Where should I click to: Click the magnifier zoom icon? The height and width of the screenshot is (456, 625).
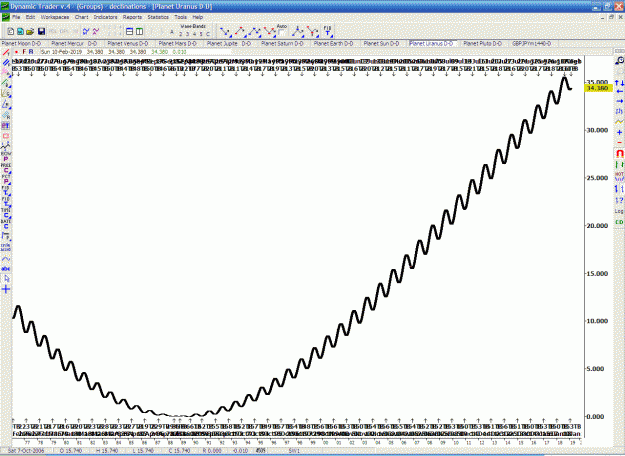coord(619,61)
